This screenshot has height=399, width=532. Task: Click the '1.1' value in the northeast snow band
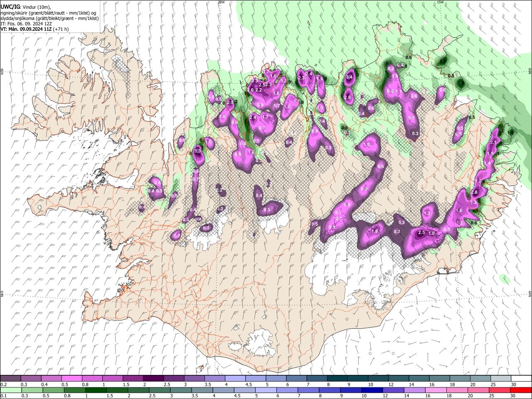(398, 92)
